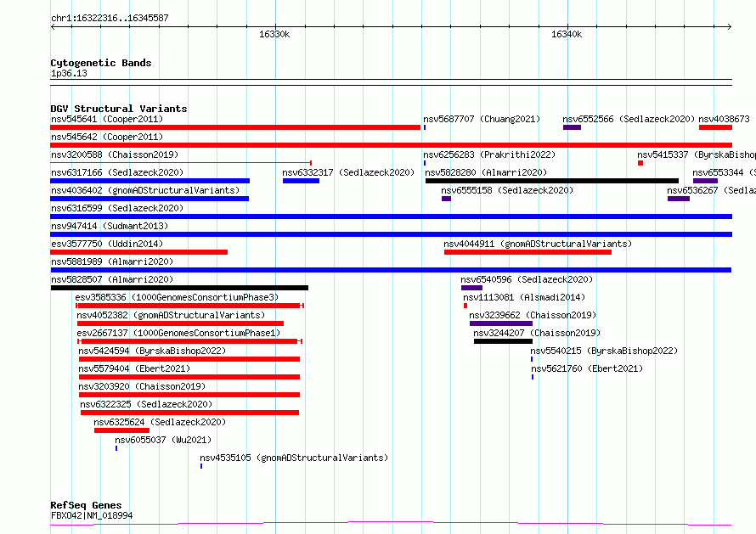Open esv3577750 (Uddin2014) variant label
The image size is (756, 534).
tap(107, 244)
